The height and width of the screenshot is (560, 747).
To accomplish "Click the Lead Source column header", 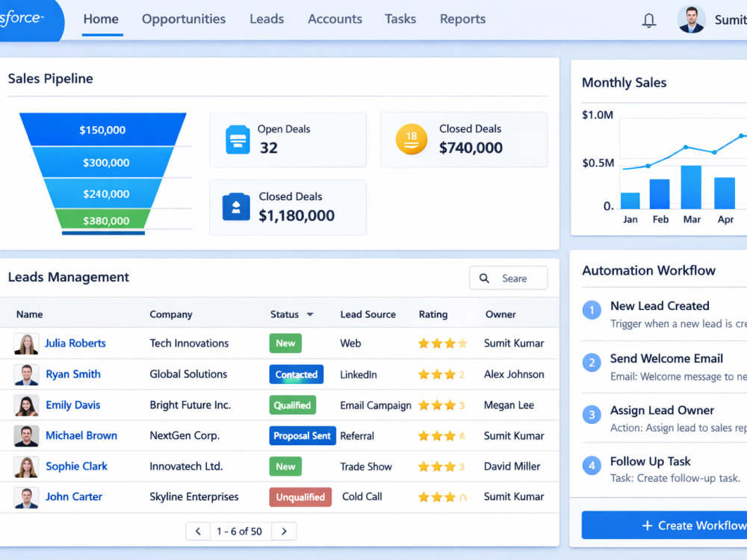I will click(368, 314).
